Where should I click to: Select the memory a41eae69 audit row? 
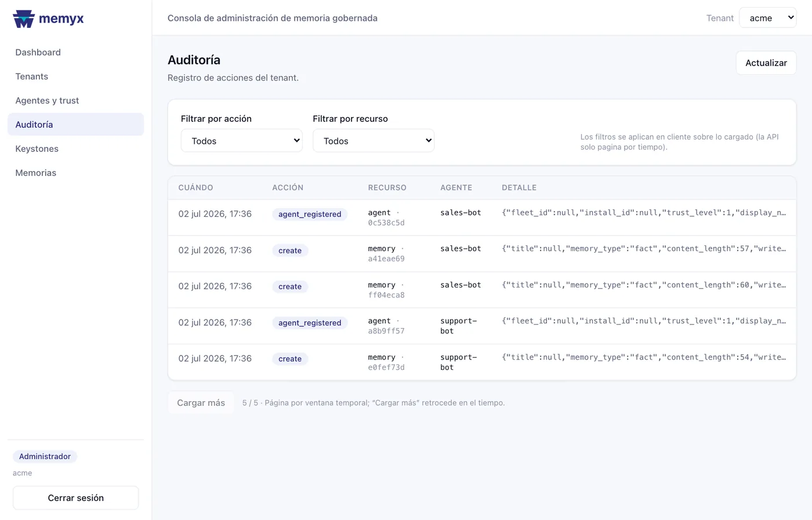point(481,254)
